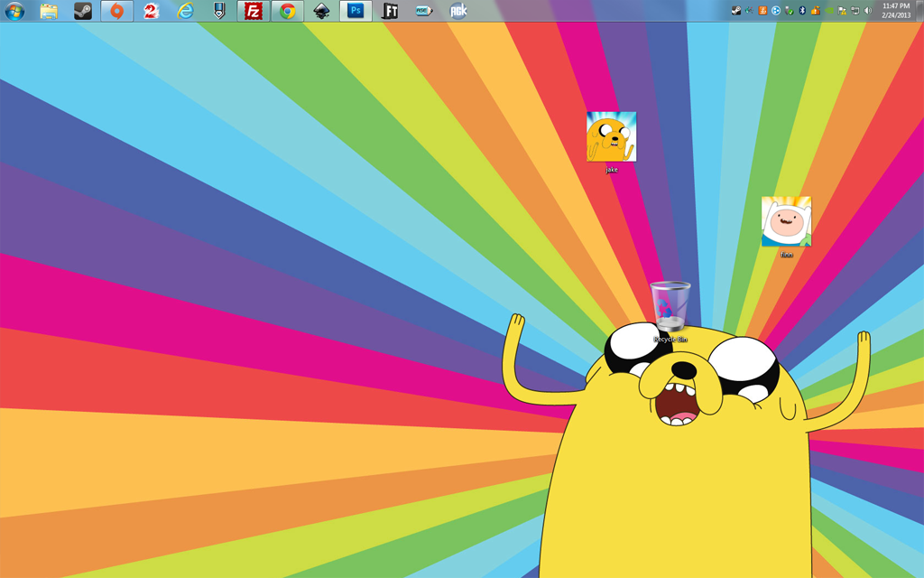Click the blue circular dotted tray icon
Viewport: 924px width, 578px height.
coord(776,10)
